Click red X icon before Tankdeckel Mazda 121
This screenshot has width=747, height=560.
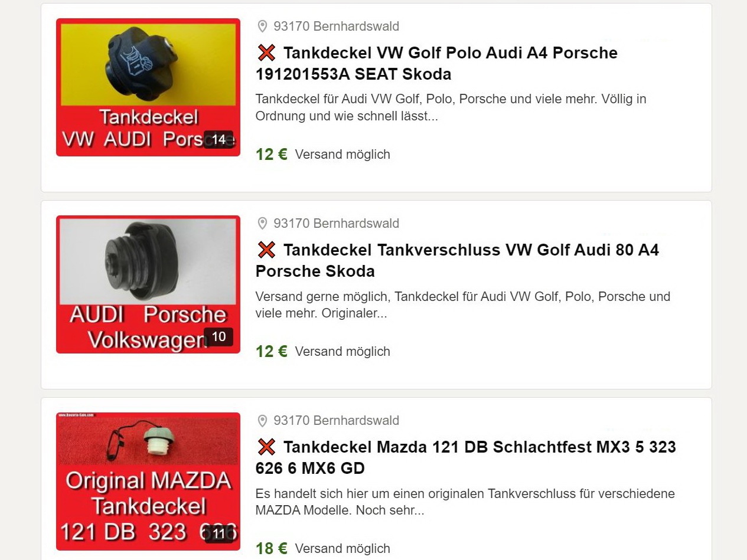click(x=266, y=447)
